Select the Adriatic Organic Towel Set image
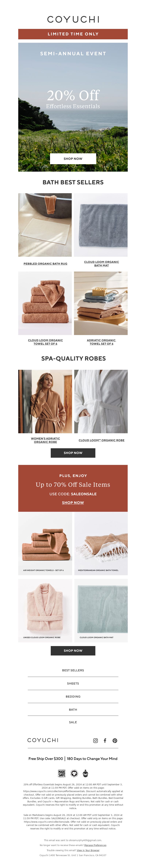This screenshot has width=146, height=868. (101, 303)
